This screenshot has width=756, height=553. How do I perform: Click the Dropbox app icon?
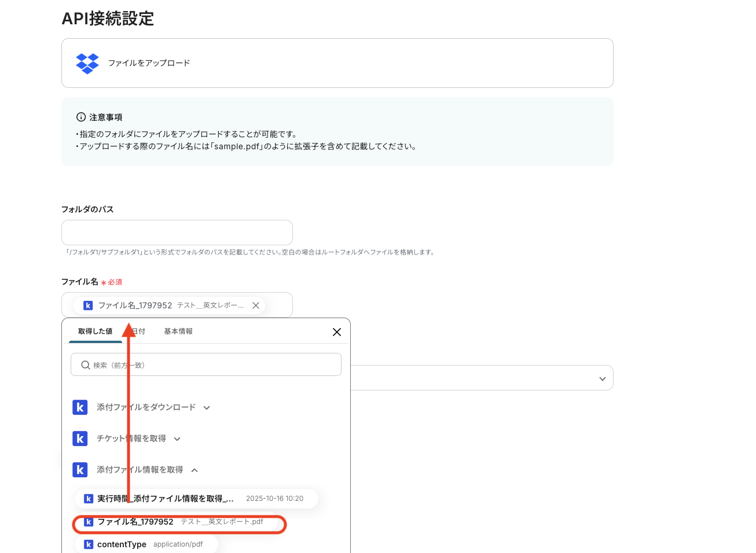(x=87, y=63)
